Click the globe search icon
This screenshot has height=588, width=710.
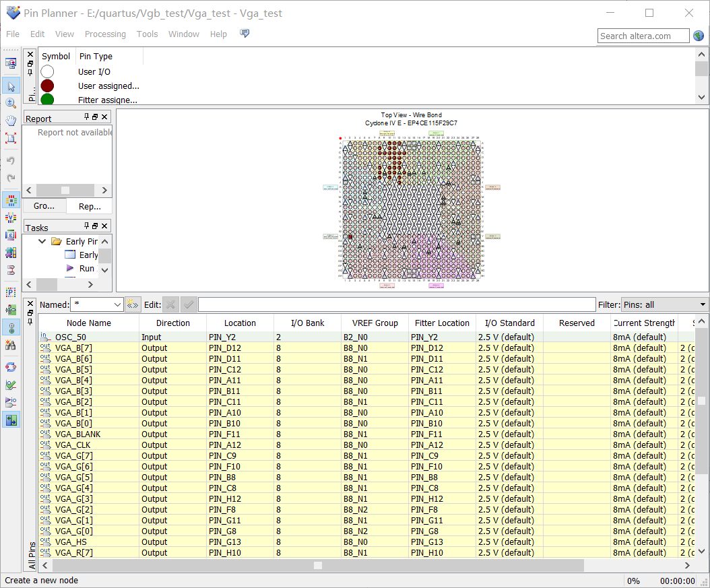[x=699, y=36]
